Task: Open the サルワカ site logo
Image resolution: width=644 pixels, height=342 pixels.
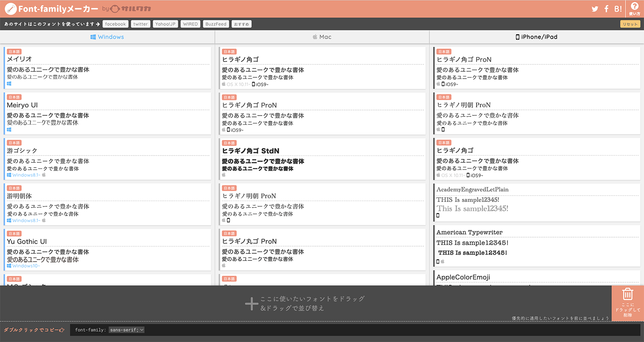Action: [131, 9]
